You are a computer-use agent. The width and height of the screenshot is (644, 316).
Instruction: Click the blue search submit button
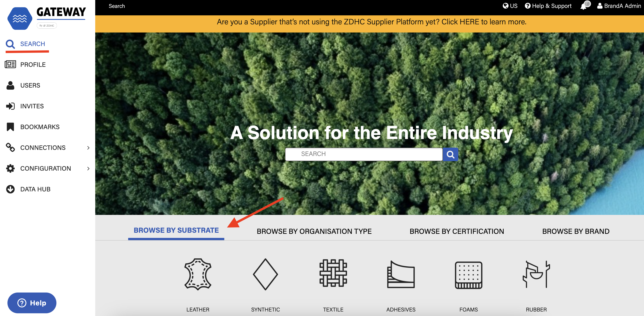(450, 154)
